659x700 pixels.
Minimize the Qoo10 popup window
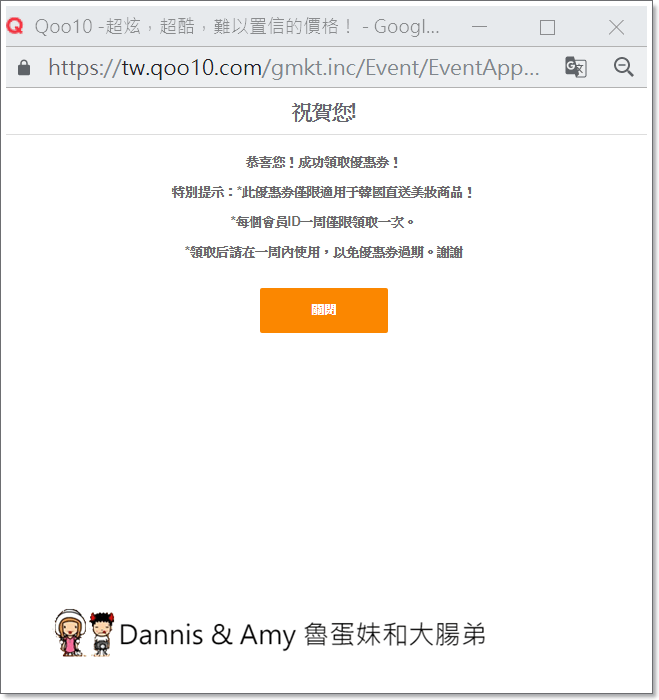(479, 27)
